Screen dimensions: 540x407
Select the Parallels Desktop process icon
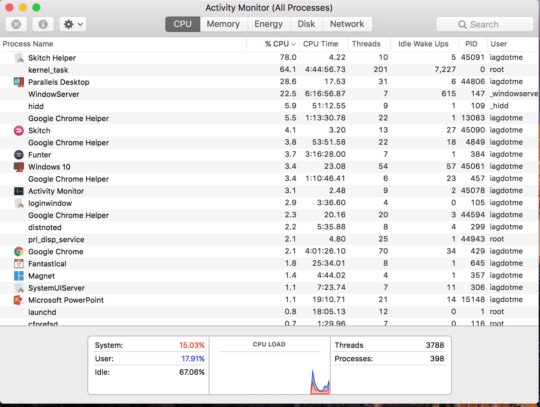click(x=19, y=82)
